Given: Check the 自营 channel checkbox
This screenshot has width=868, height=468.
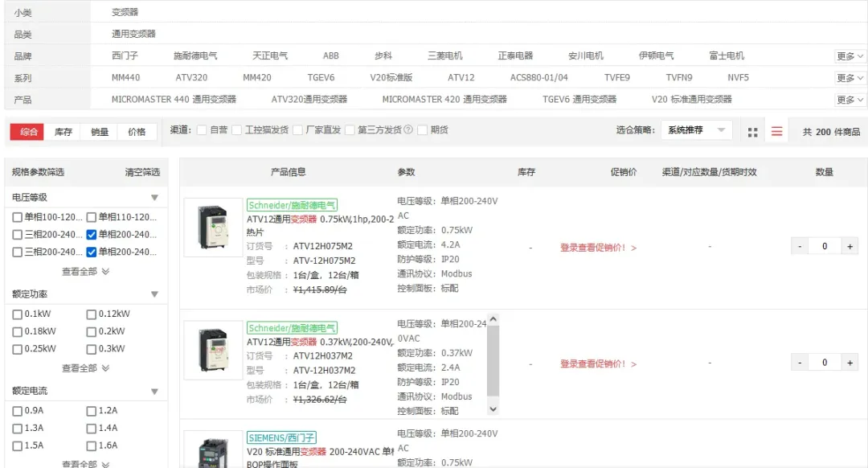Looking at the screenshot, I should [202, 130].
